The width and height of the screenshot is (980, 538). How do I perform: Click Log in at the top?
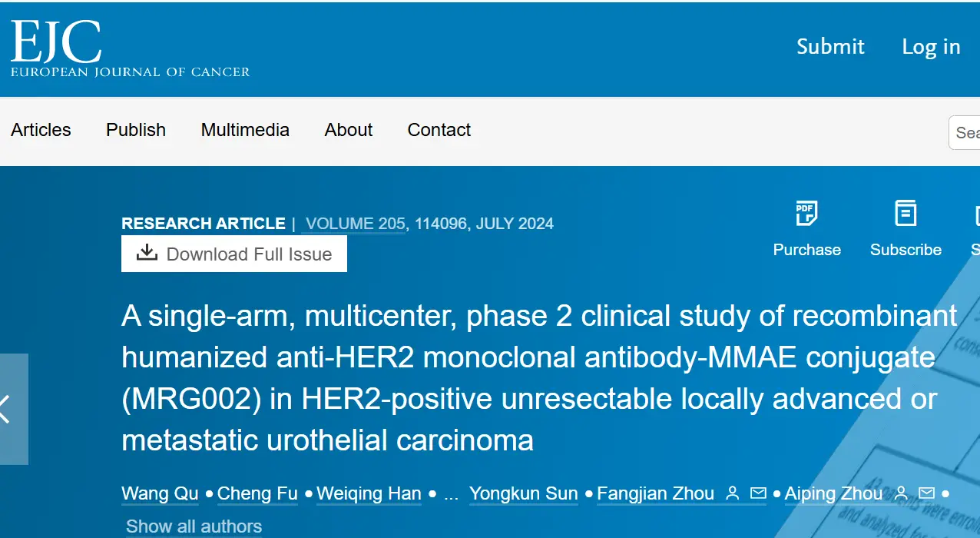point(931,47)
